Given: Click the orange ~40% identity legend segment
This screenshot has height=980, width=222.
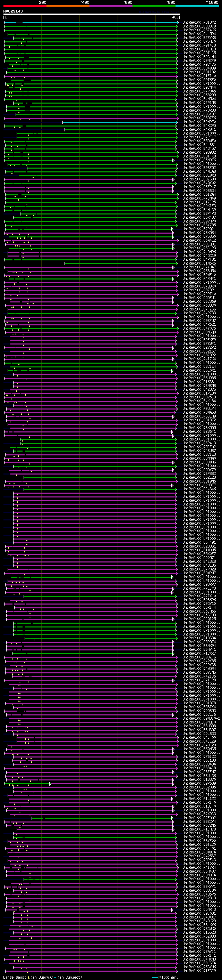Looking at the screenshot, I should pos(68,6).
